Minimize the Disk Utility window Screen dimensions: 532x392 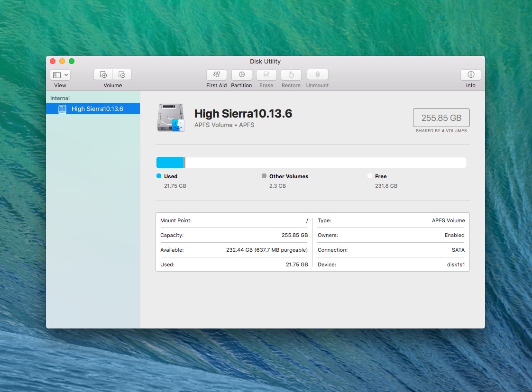[62, 61]
